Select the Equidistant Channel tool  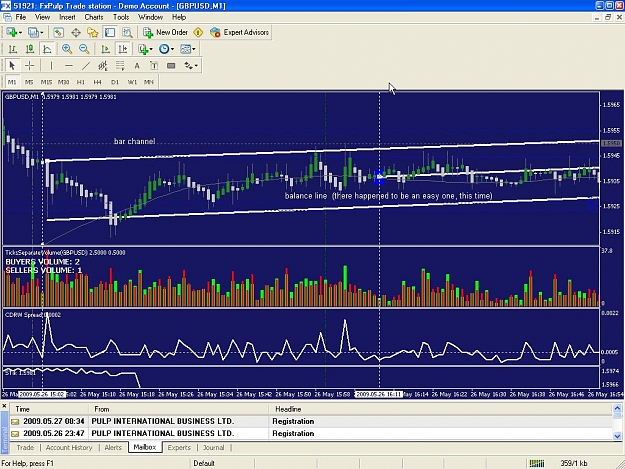coord(103,66)
